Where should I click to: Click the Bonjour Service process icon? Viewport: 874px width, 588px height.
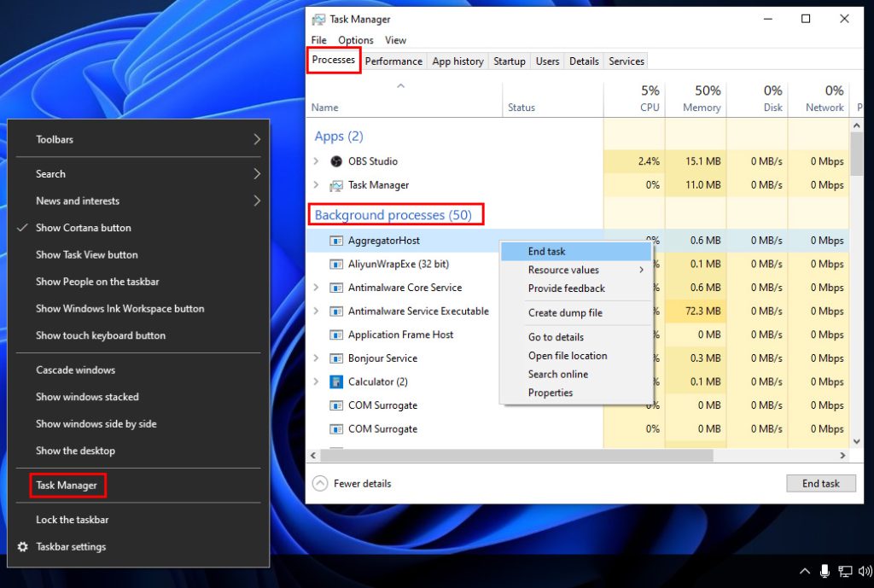pos(336,358)
